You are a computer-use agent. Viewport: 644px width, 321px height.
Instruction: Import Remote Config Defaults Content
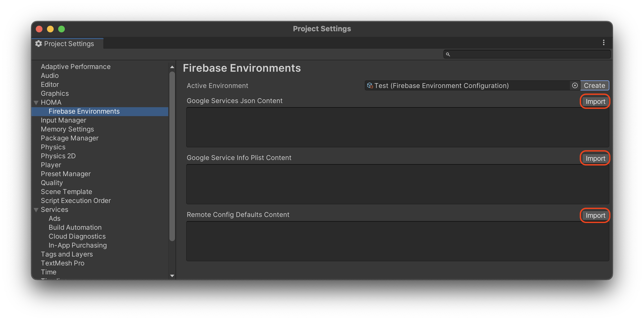point(595,215)
